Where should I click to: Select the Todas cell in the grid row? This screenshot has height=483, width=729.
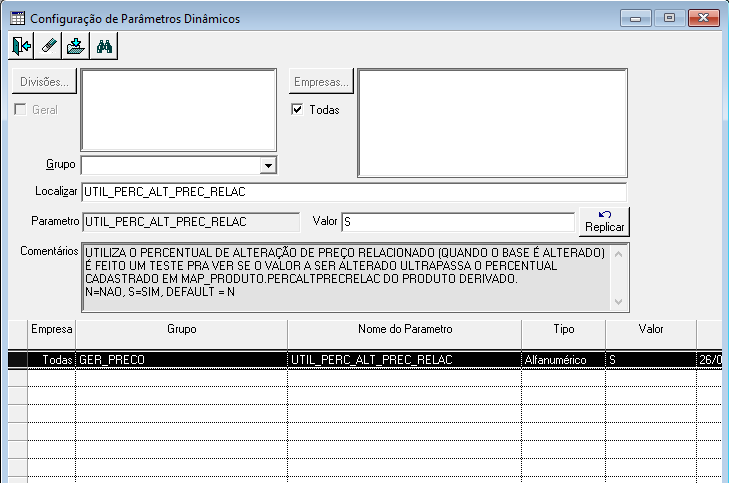(52, 360)
